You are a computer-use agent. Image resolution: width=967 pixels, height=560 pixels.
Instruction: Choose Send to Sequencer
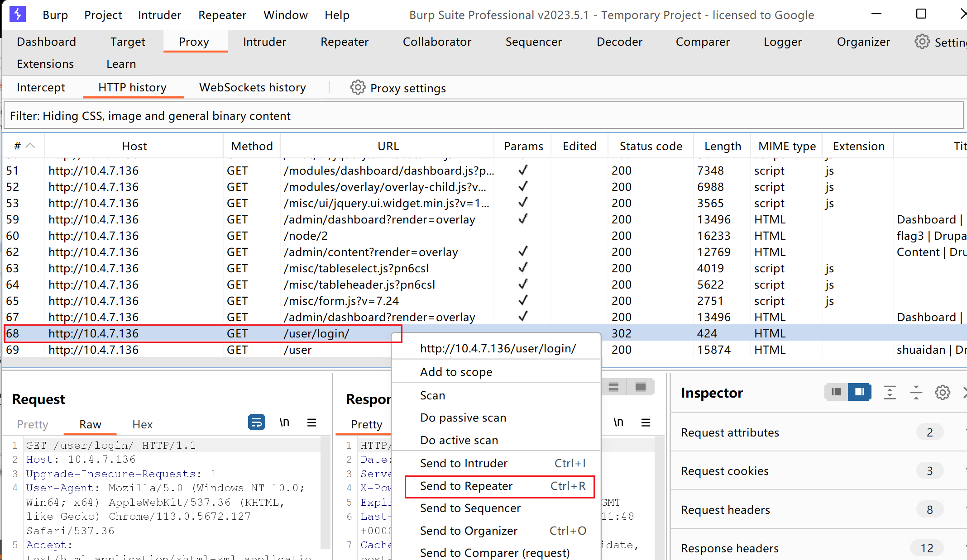coord(496,508)
